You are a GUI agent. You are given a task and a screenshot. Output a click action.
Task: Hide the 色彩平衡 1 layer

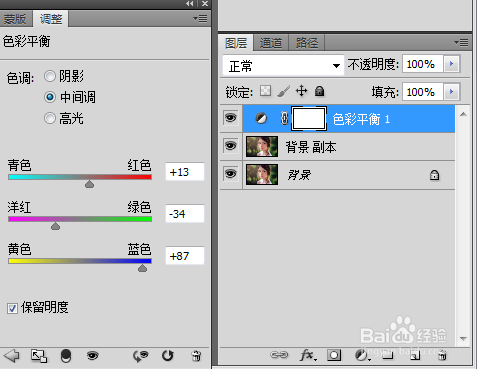(x=231, y=118)
